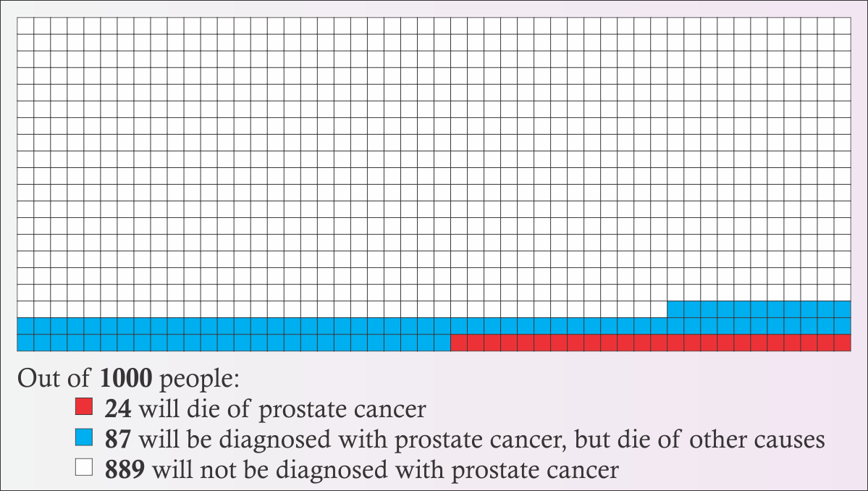Click the blue square at the grid's bottom-left corner
The width and height of the screenshot is (868, 491).
click(25, 343)
